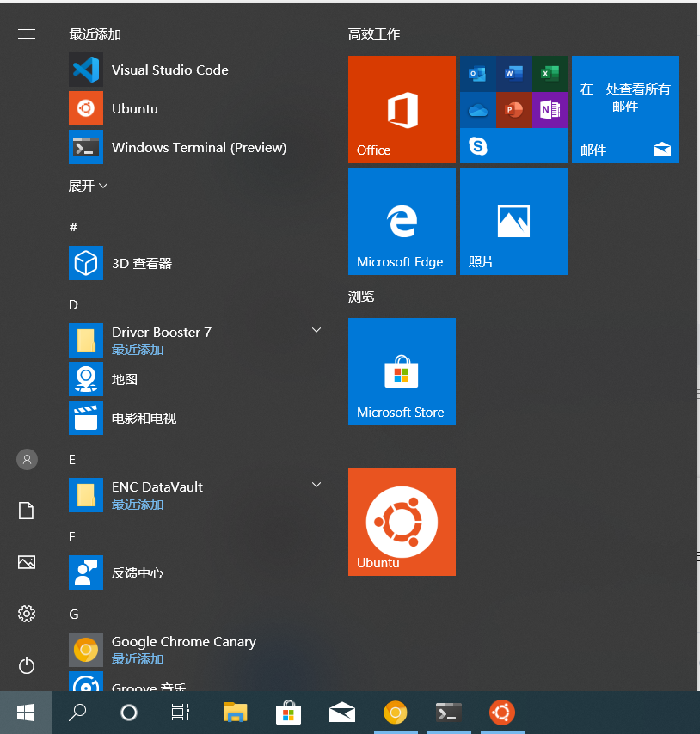Open the Outlook icon in the Office tile group
This screenshot has width=700, height=734.
(477, 74)
